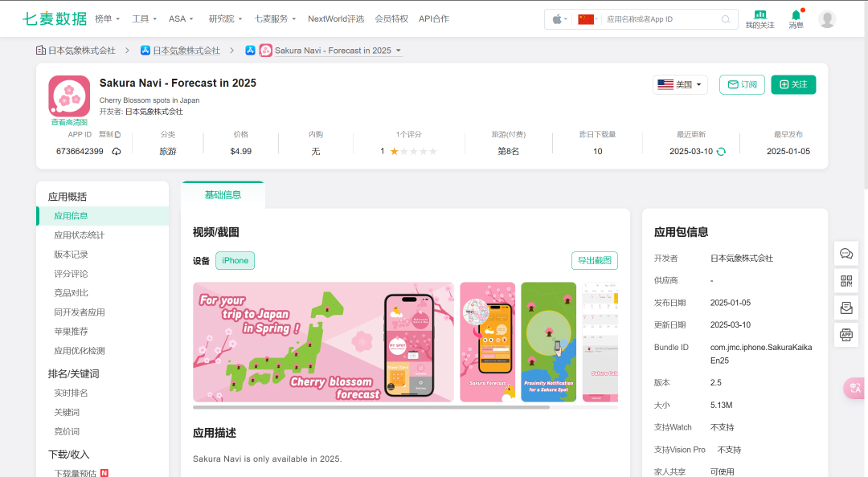This screenshot has height=477, width=868.
Task: Open the China flag country dropdown
Action: (x=588, y=19)
